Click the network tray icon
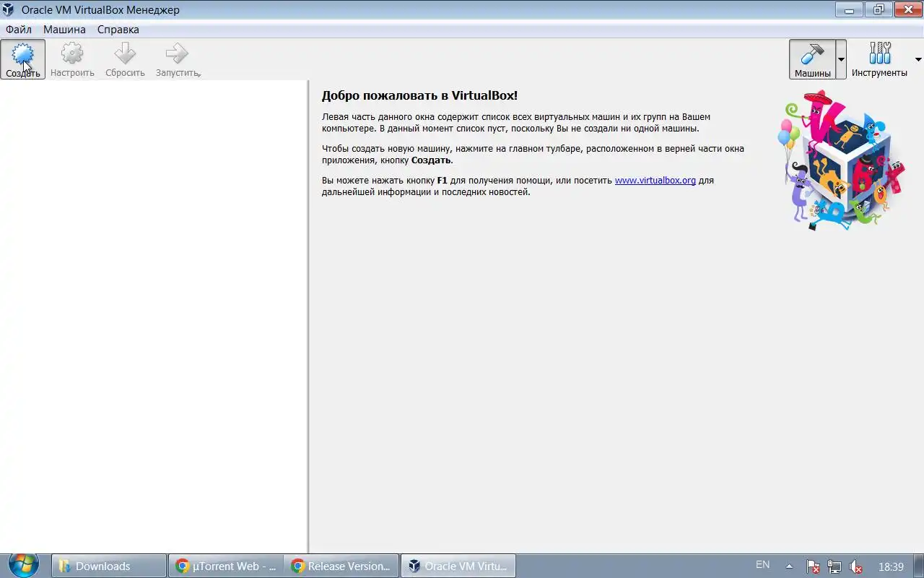Image resolution: width=924 pixels, height=578 pixels. (x=834, y=566)
